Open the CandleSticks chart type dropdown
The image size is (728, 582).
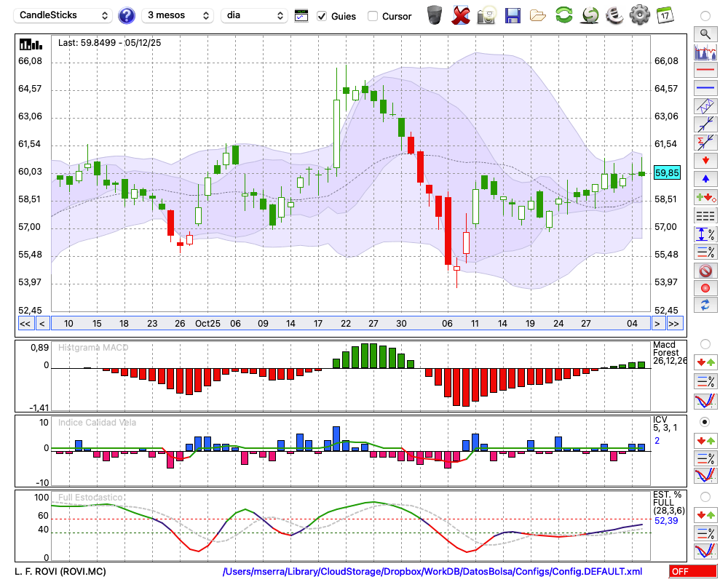(63, 15)
